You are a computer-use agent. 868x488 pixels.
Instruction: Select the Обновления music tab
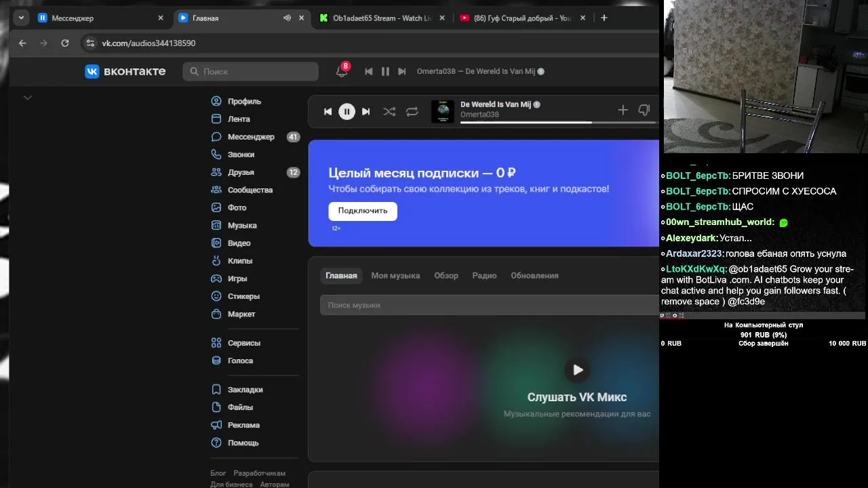pos(534,276)
